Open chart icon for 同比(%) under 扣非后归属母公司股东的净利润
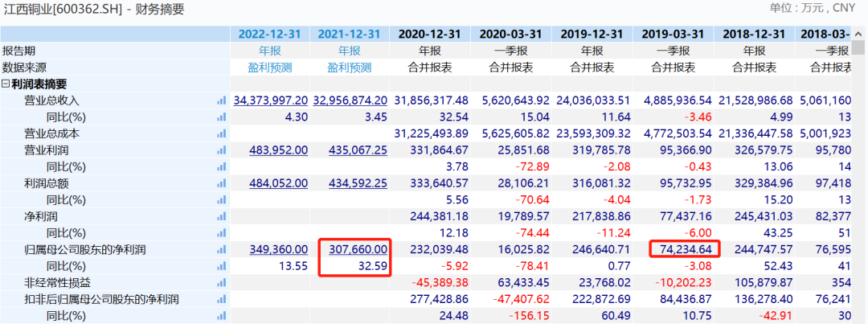Image resolution: width=868 pixels, height=324 pixels. [x=222, y=316]
